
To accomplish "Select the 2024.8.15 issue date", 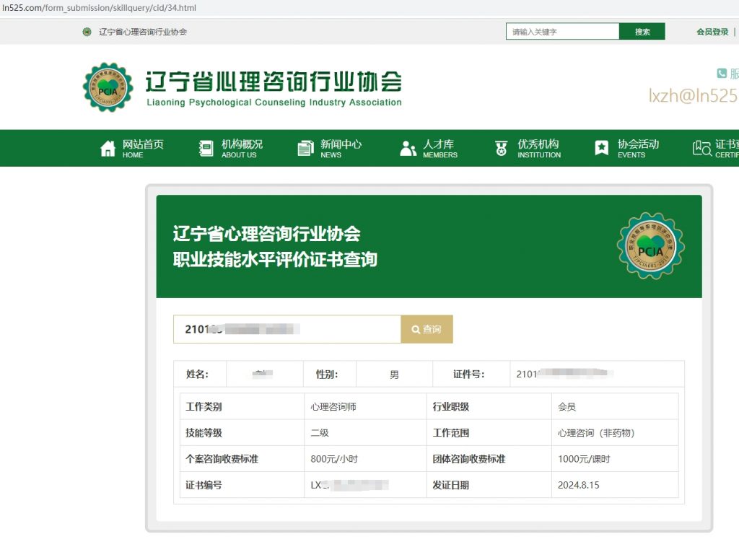I will 578,485.
